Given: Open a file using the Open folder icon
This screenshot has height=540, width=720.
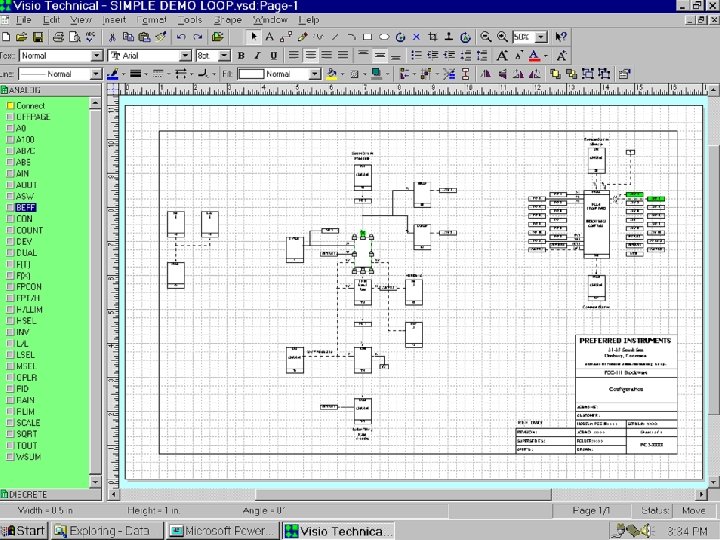Looking at the screenshot, I should point(22,37).
